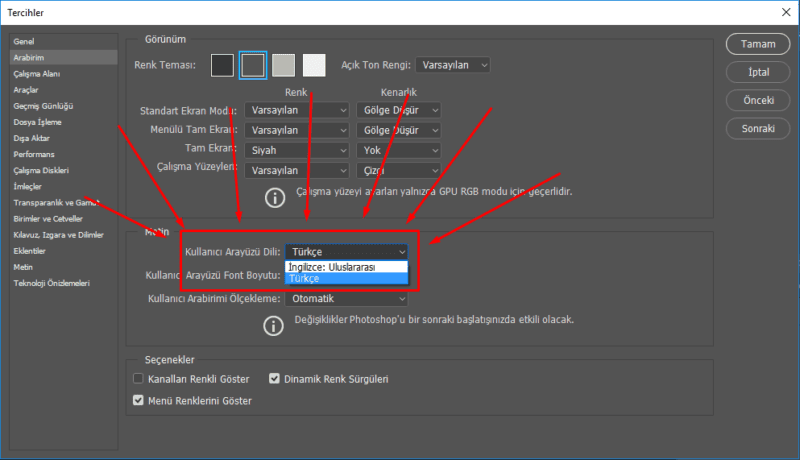Pick the light gray color theme swatch
Image resolution: width=800 pixels, height=460 pixels.
coord(284,65)
